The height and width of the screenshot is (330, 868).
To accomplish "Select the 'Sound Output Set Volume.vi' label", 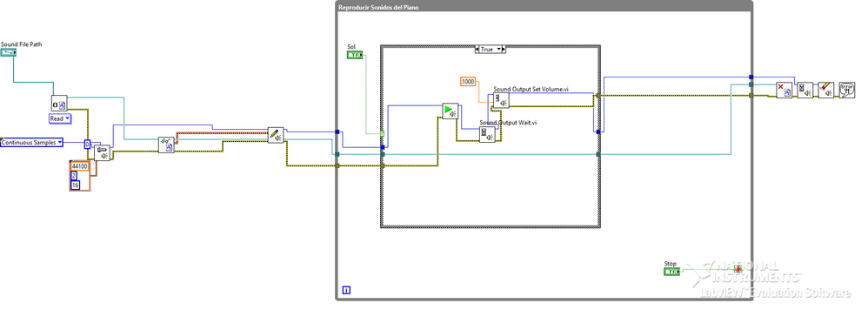I will [531, 90].
